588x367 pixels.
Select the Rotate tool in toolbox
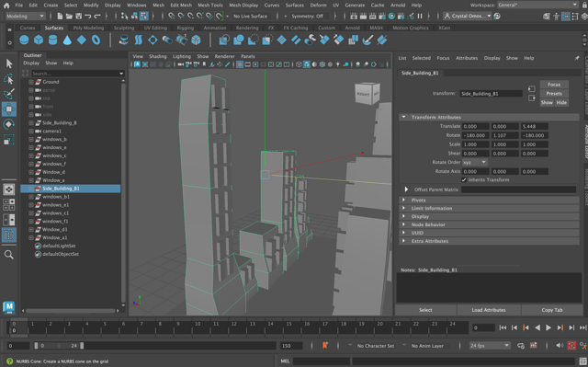click(x=8, y=124)
